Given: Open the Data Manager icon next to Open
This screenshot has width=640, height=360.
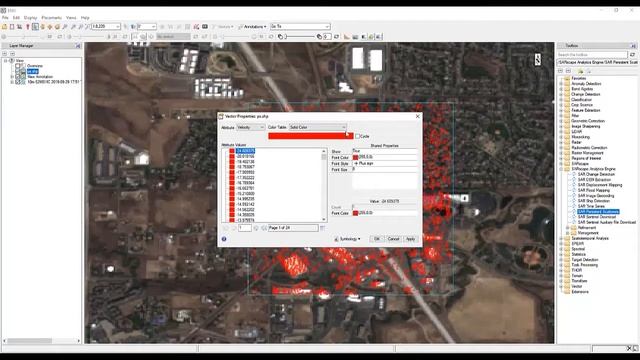Looking at the screenshot, I should 12,27.
